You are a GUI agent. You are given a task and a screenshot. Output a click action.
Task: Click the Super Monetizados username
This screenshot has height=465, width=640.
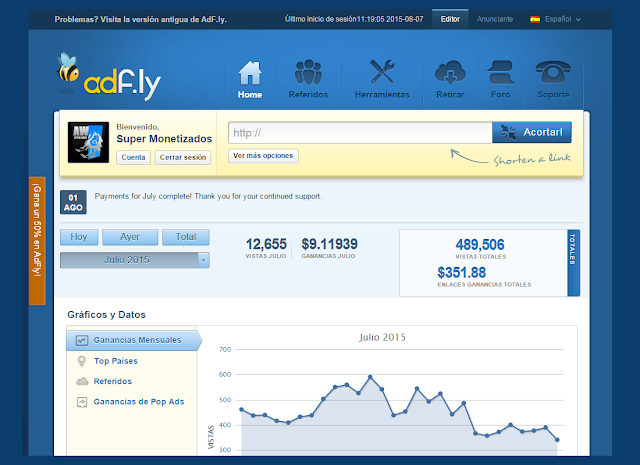[164, 139]
